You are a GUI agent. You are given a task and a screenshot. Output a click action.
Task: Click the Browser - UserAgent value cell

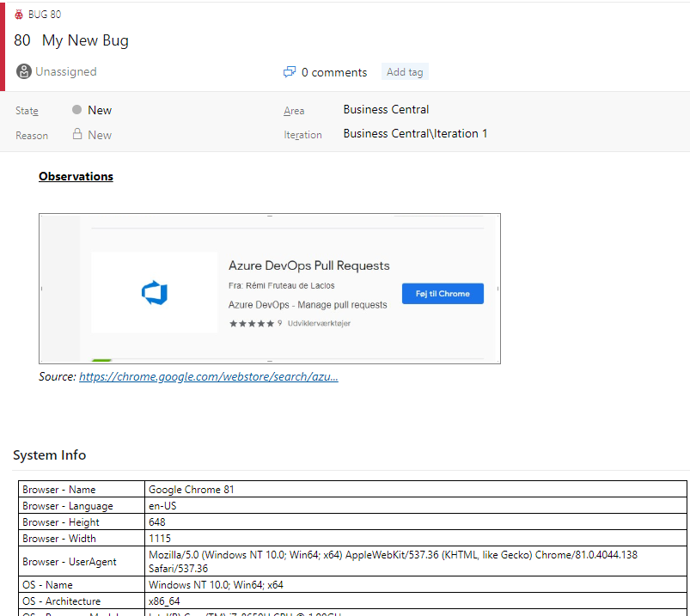(415, 561)
